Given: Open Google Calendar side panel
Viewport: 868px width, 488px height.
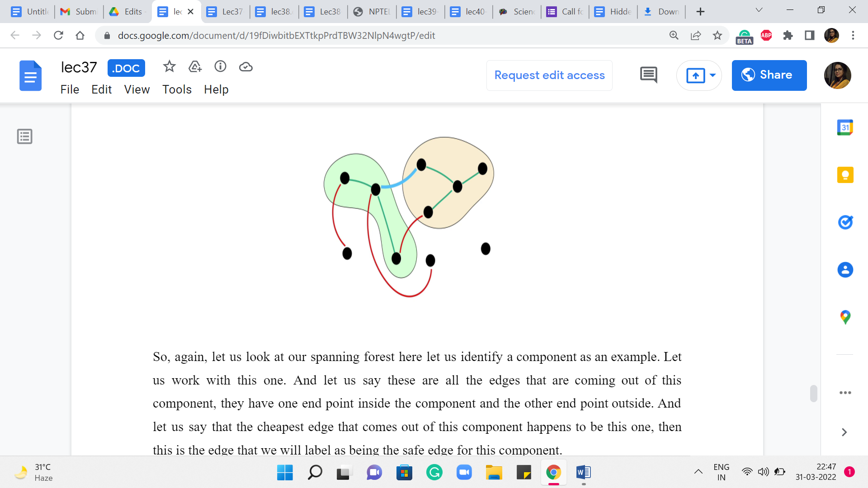Looking at the screenshot, I should (x=845, y=128).
